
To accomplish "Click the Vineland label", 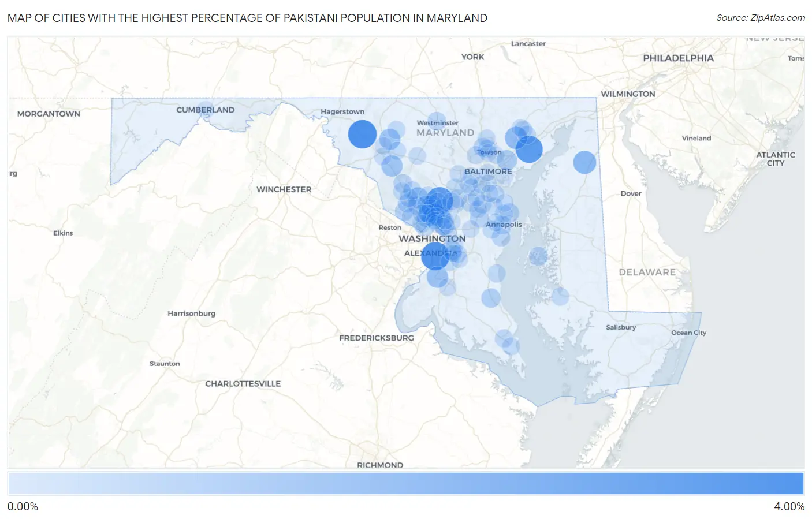I will pos(696,138).
